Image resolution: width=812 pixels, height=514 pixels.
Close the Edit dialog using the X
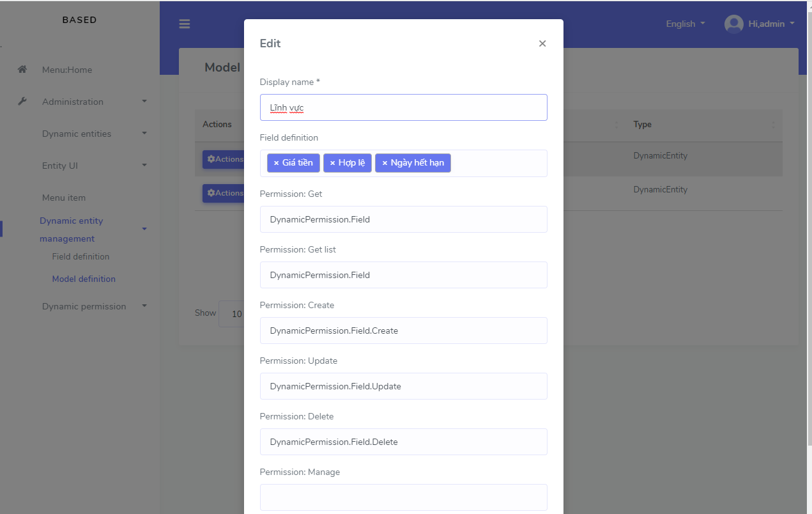542,43
